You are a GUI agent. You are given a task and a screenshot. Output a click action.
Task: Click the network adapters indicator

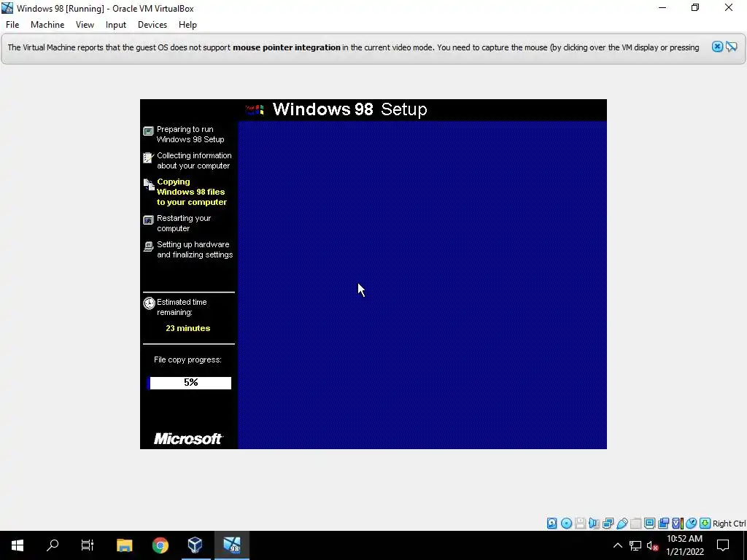608,524
